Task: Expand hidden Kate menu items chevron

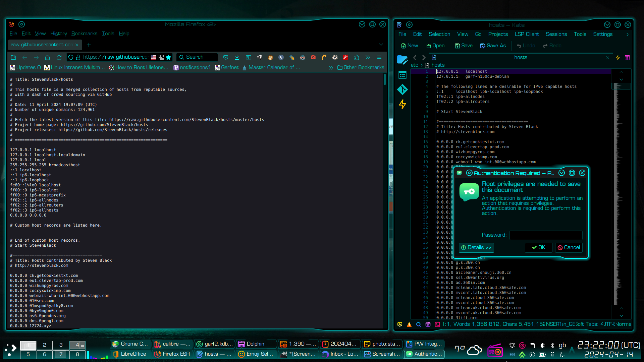Action: [x=627, y=35]
